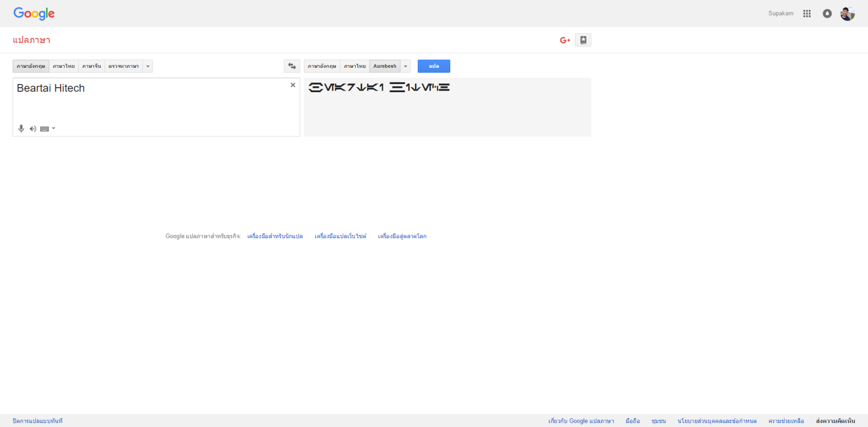868x427 pixels.
Task: Select Aurebesh as the target language
Action: point(385,66)
